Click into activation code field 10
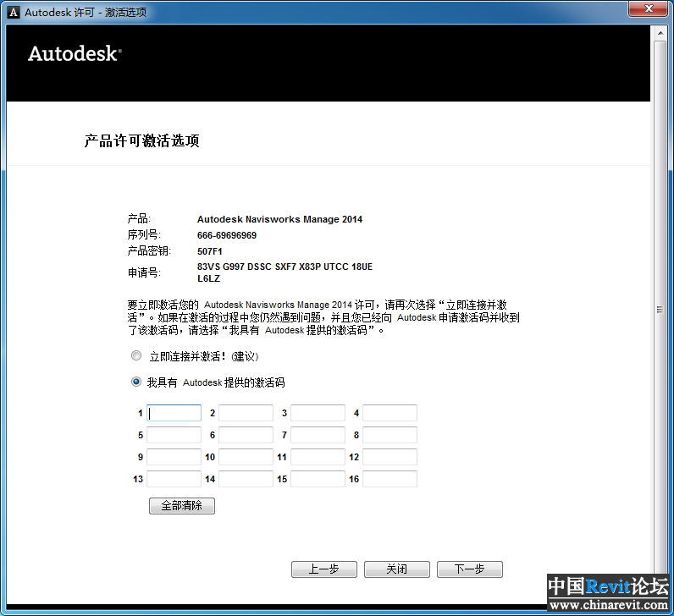The width and height of the screenshot is (674, 616). click(x=246, y=457)
